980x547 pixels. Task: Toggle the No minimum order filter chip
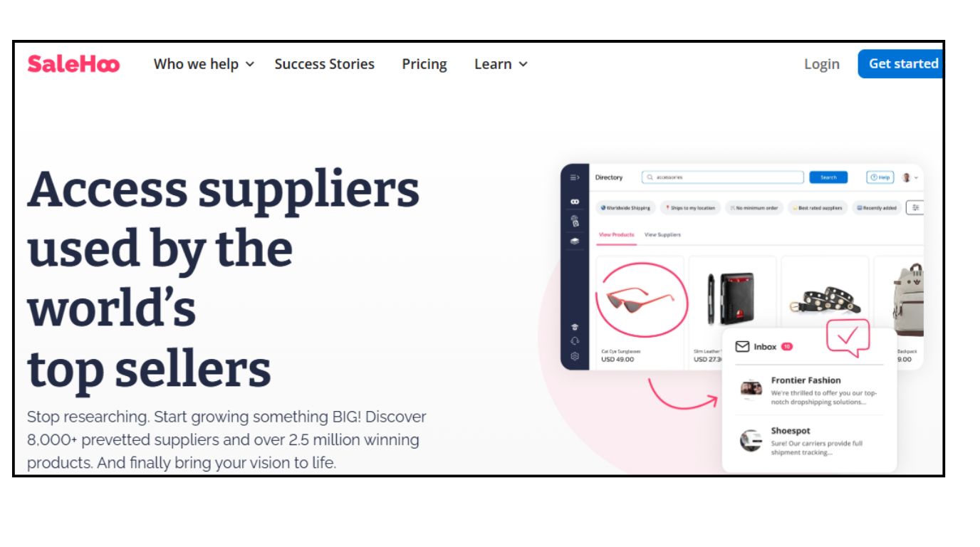pyautogui.click(x=754, y=208)
